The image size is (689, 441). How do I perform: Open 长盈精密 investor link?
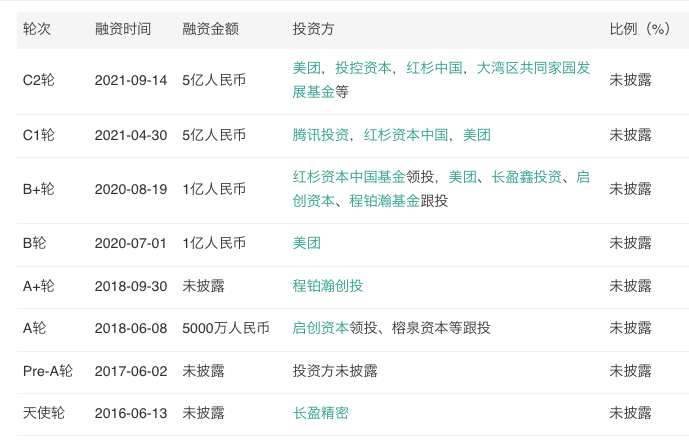321,413
